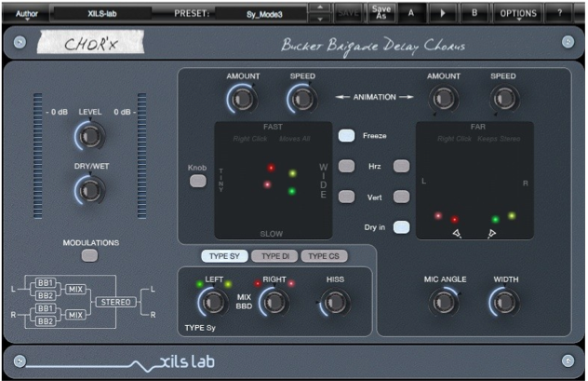Toggle left Hrz button
This screenshot has height=381, width=588.
[x=346, y=166]
